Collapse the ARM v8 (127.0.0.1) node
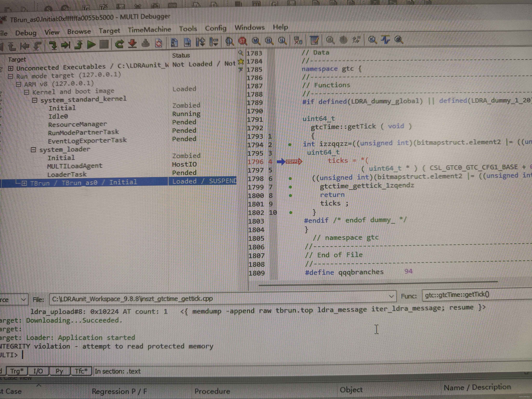532x399 pixels. tap(19, 84)
